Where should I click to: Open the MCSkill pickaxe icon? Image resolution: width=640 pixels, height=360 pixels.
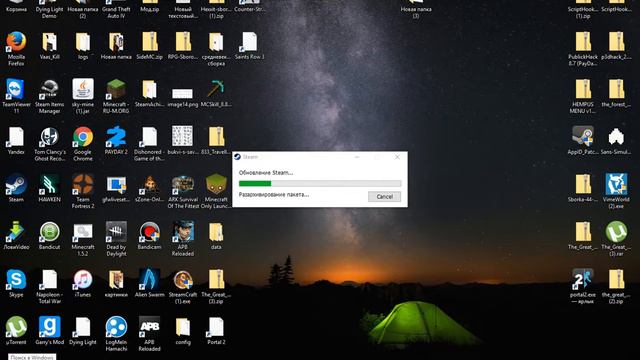(216, 89)
